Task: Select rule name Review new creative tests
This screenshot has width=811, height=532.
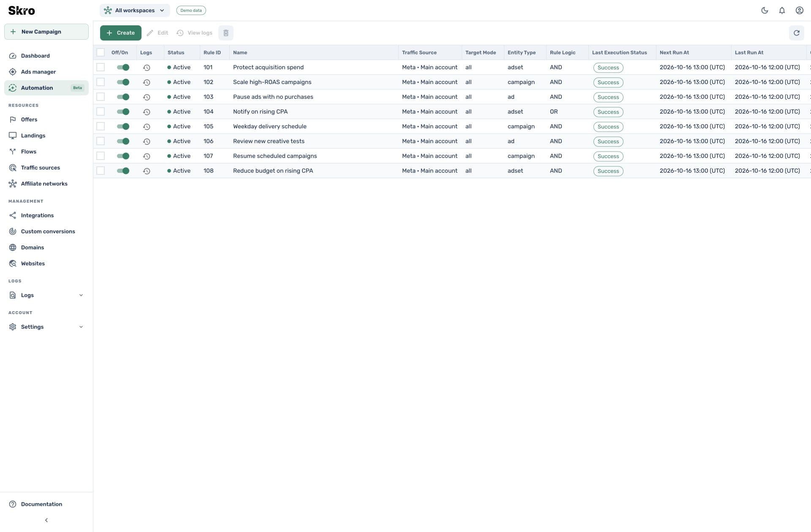Action: 269,141
